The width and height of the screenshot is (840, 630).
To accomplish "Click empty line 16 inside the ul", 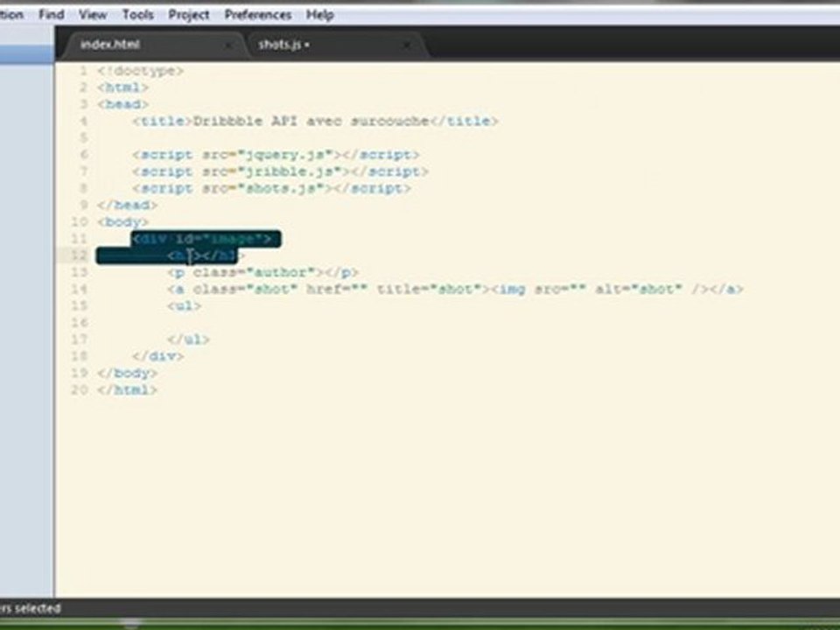I will click(x=447, y=323).
